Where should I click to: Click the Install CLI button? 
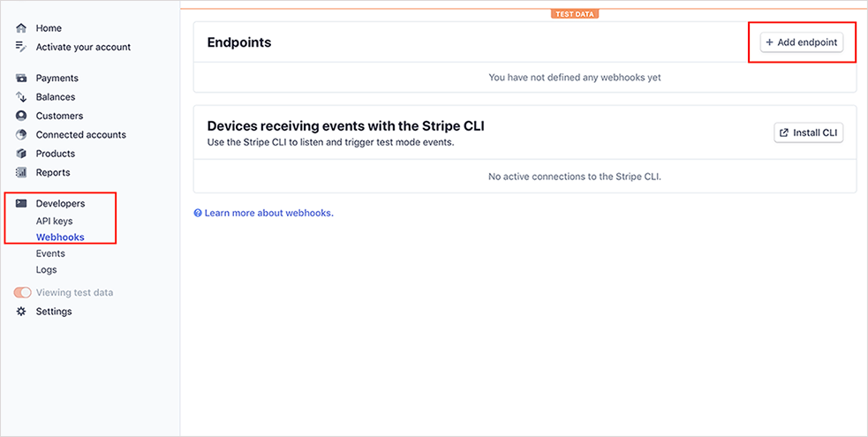(x=808, y=132)
